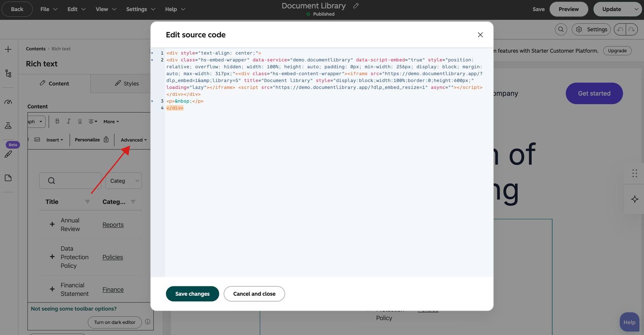Screen dimensions: 644x335
Task: Open the Insert dropdown
Action: tap(55, 140)
